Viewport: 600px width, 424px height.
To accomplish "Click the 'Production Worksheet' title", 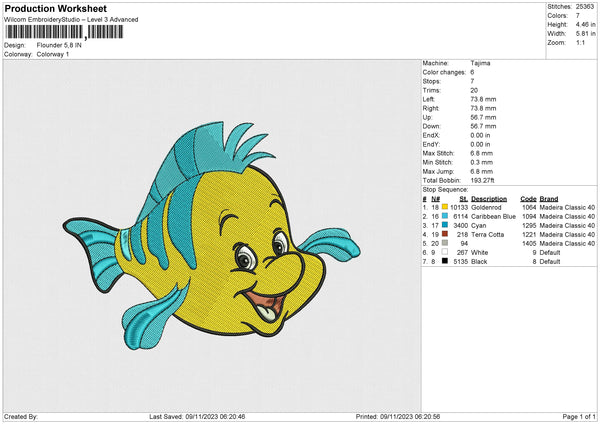I will (55, 8).
